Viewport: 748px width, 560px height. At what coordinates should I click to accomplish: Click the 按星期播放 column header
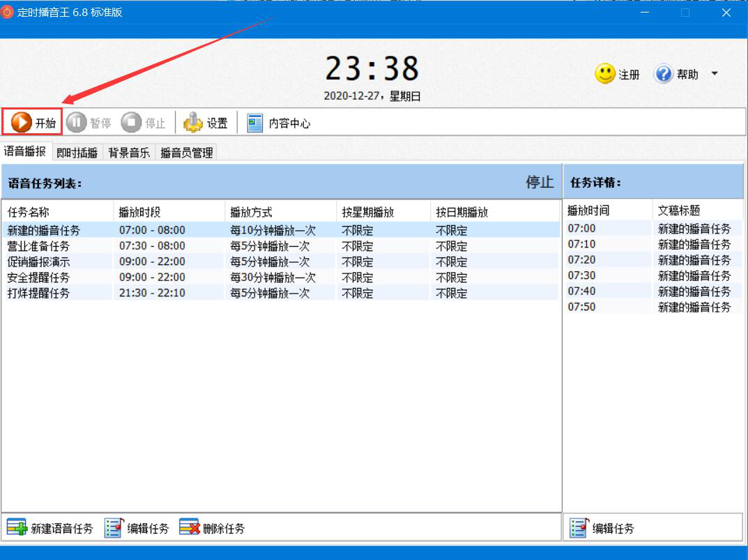pyautogui.click(x=383, y=212)
